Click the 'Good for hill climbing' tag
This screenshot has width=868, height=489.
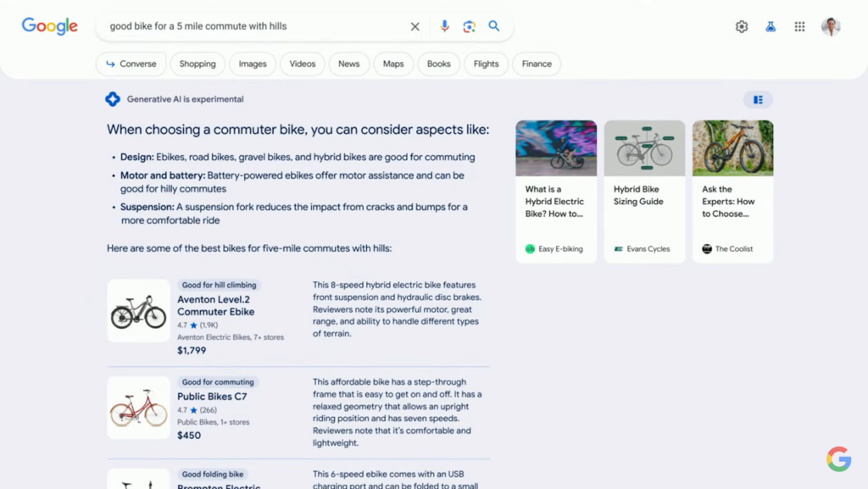click(220, 285)
